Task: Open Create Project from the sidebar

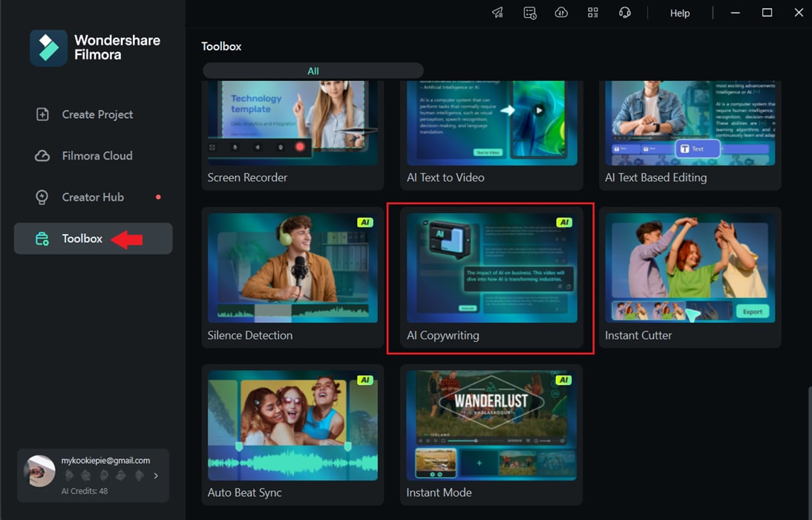Action: click(x=94, y=114)
